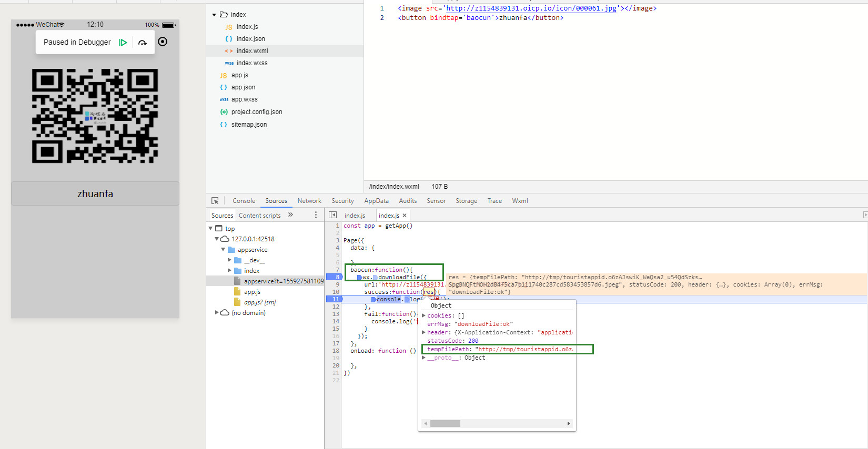The image size is (868, 449).
Task: Click line number 14 in the gutter
Action: pyautogui.click(x=336, y=321)
